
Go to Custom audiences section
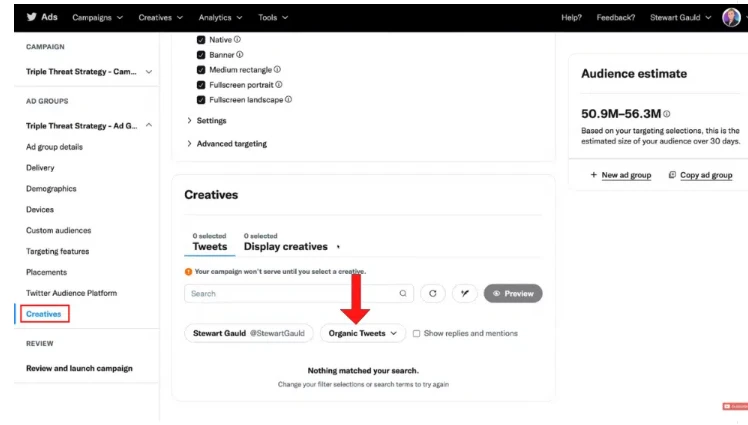coord(58,230)
